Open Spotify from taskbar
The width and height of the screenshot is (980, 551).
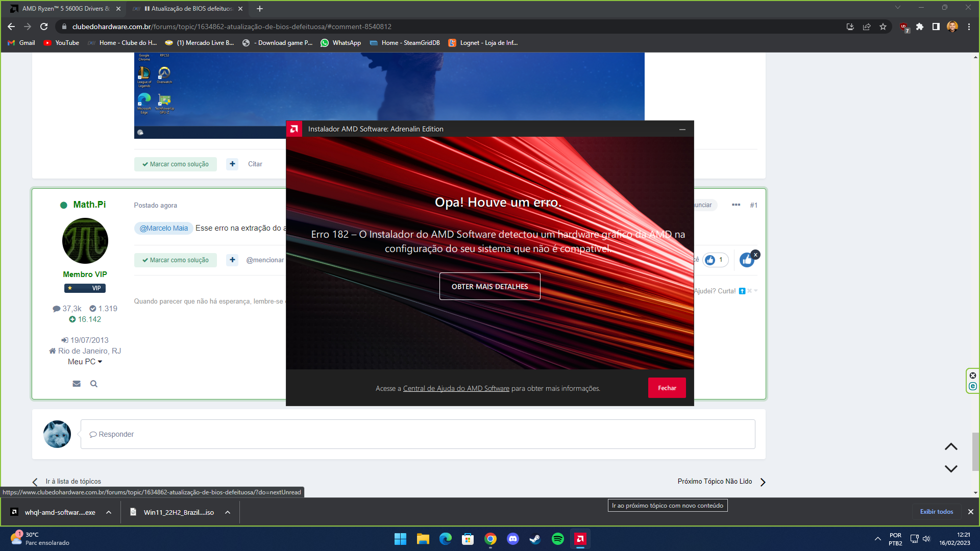click(x=557, y=539)
